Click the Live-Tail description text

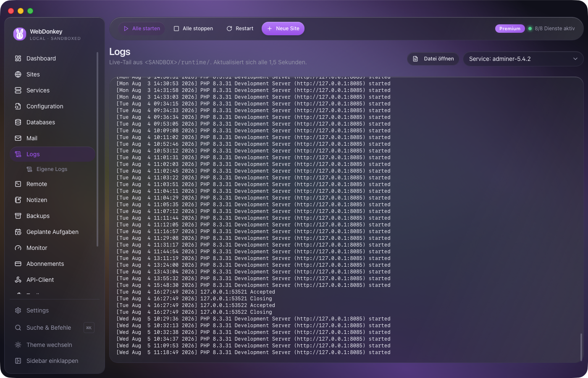point(208,62)
